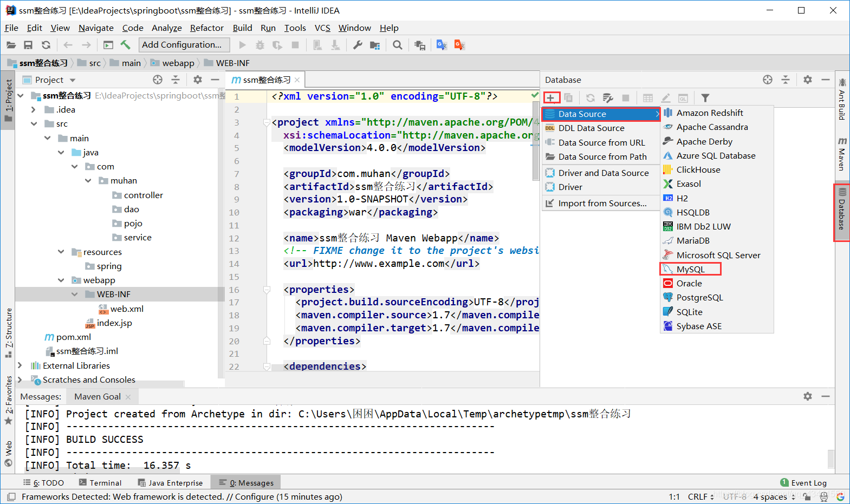Select web.xml in project tree
This screenshot has width=850, height=504.
point(121,309)
